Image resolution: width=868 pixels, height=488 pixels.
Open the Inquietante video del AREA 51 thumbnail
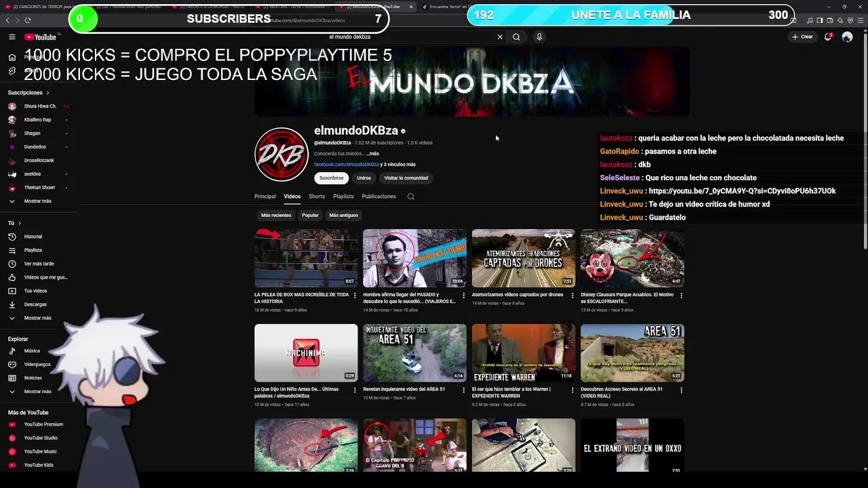414,353
